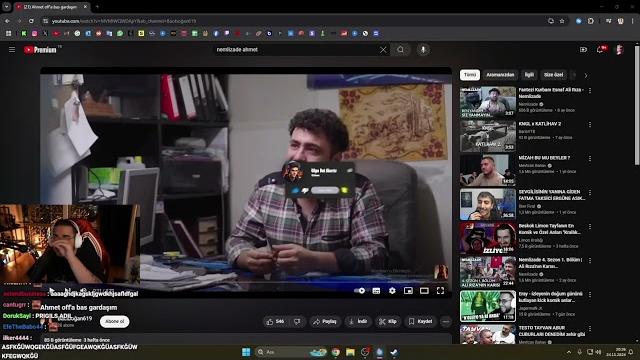The width and height of the screenshot is (640, 360).
Task: Open 'SEVGİLİSİNİN YANINA GİDEN' video thumbnail
Action: tap(488, 204)
